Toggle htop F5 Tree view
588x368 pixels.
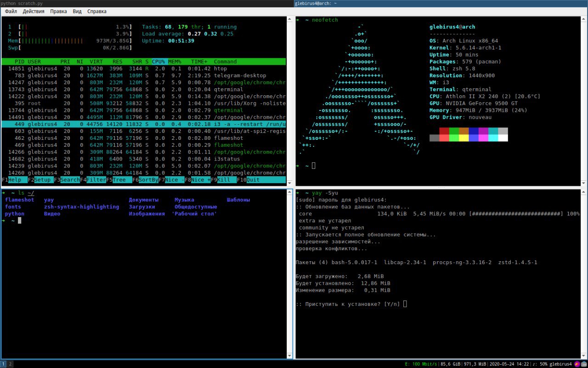pyautogui.click(x=119, y=180)
